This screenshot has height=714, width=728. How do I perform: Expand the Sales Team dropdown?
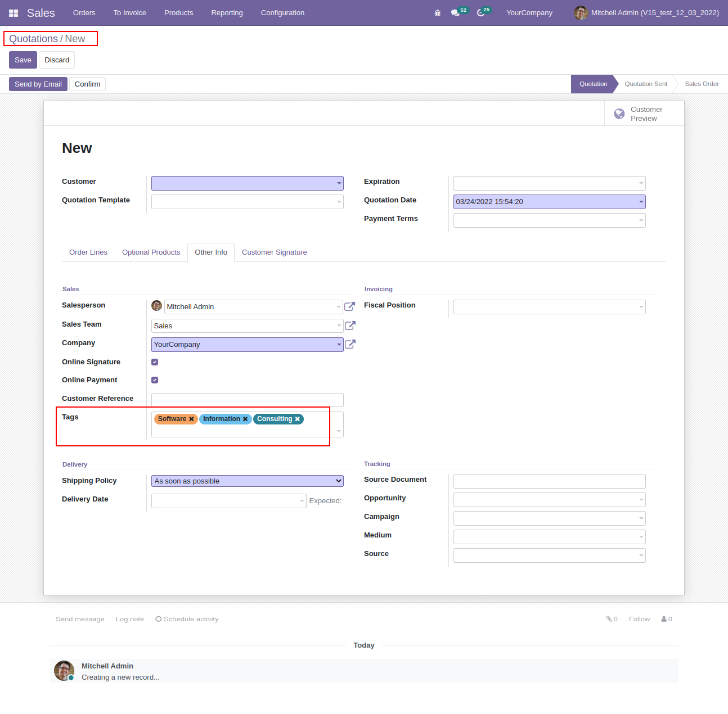(339, 326)
